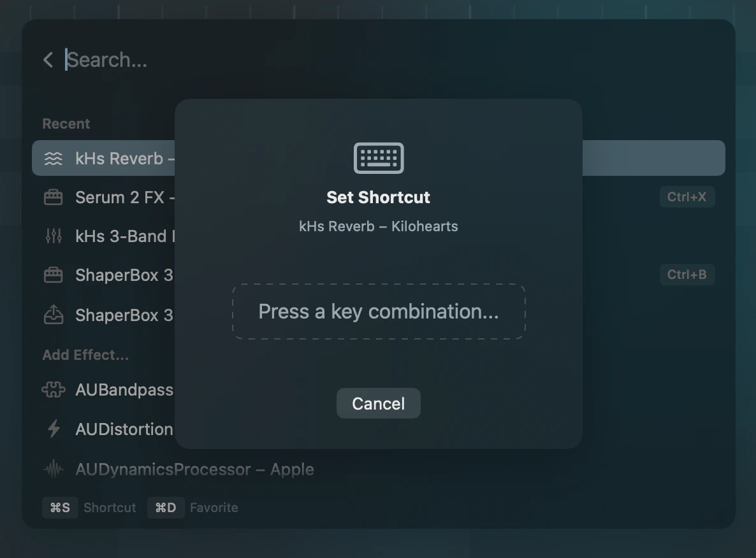
Task: Cancel the Set Shortcut dialog
Action: [x=379, y=403]
